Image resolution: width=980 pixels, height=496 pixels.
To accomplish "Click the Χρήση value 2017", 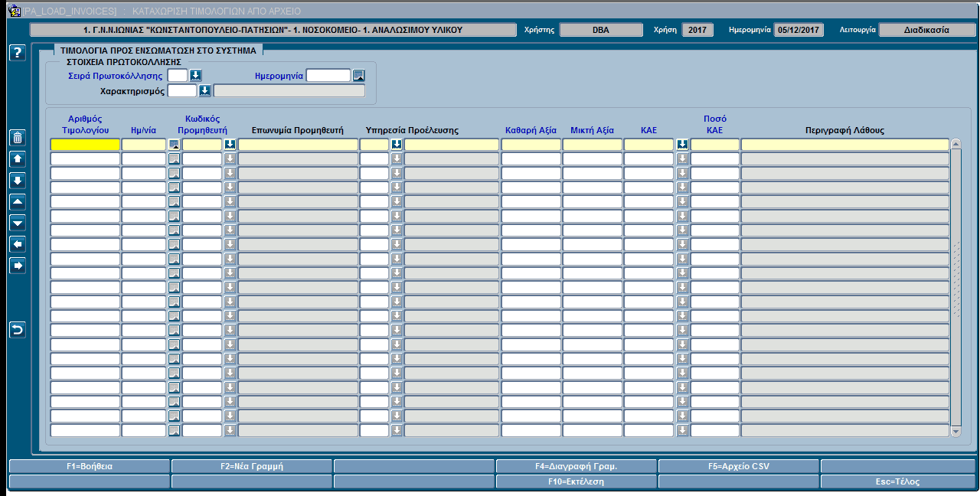I will tap(697, 30).
